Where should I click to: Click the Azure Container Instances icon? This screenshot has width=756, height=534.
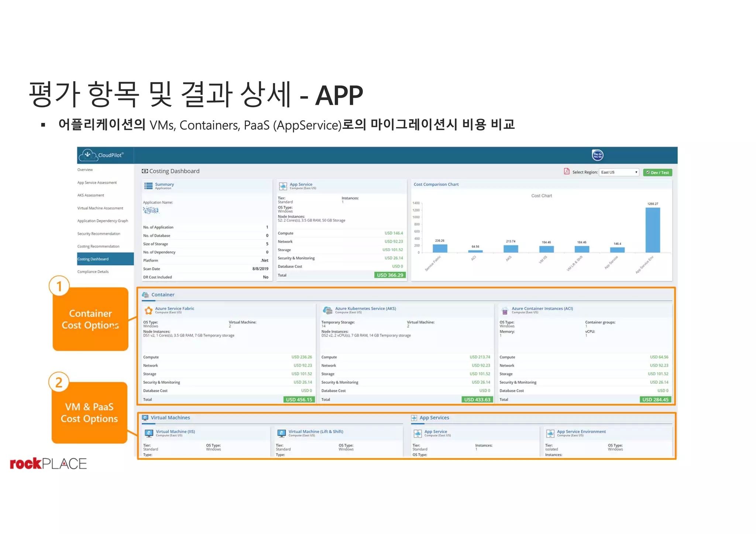[505, 310]
